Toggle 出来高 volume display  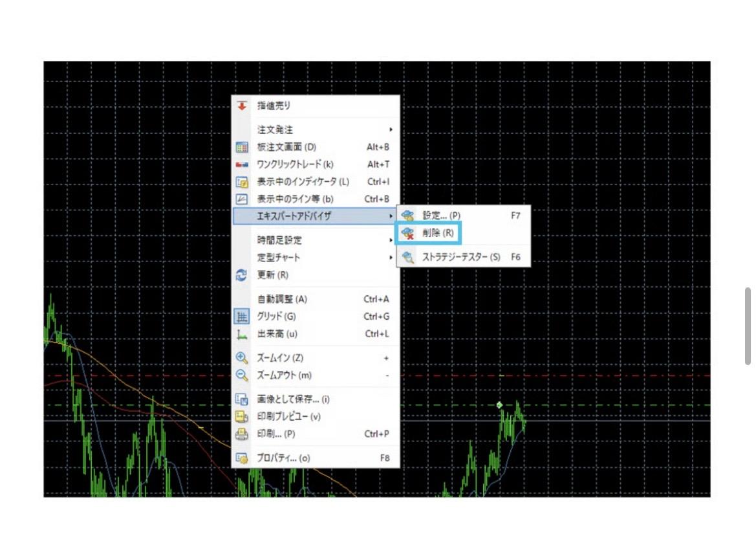click(277, 334)
